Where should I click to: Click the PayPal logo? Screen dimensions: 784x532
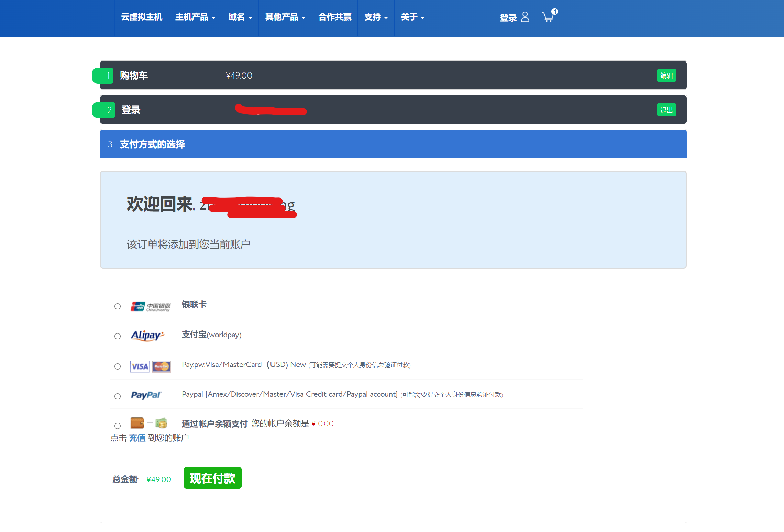tap(146, 395)
